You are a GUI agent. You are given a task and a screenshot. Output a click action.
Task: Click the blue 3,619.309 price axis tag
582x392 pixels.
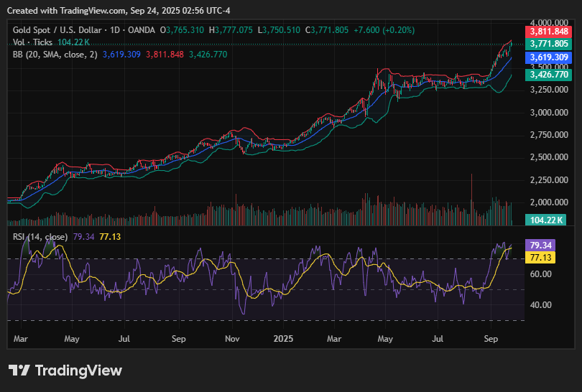tap(549, 57)
